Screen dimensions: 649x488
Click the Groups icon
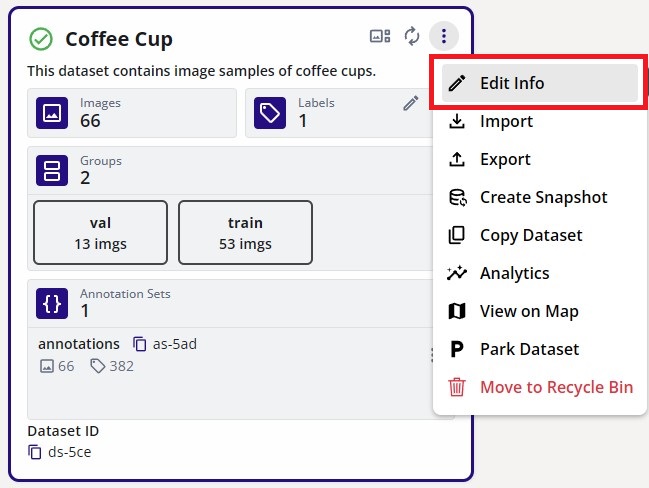(52, 170)
